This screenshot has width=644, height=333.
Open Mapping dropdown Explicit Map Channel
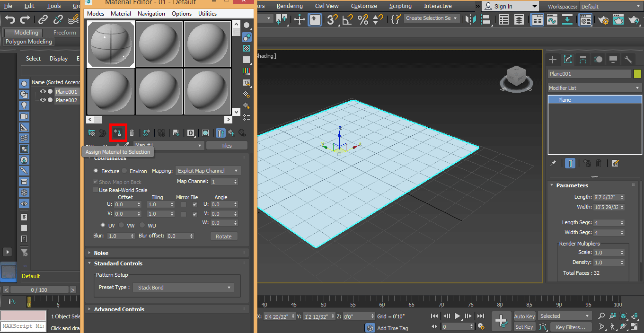tap(208, 171)
